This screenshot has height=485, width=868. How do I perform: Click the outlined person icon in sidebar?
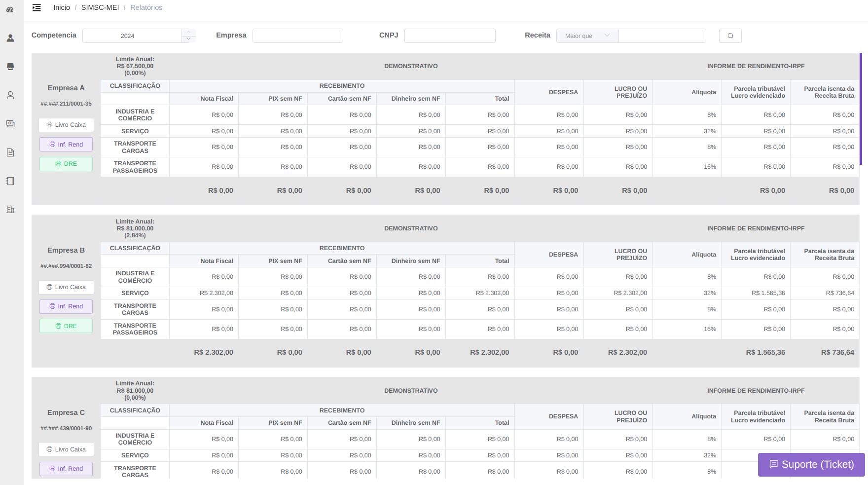(10, 95)
